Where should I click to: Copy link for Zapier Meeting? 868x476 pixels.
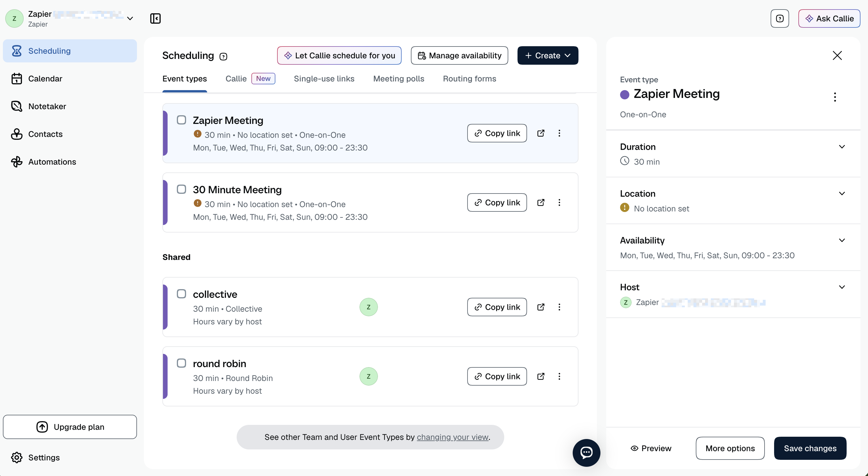point(497,133)
